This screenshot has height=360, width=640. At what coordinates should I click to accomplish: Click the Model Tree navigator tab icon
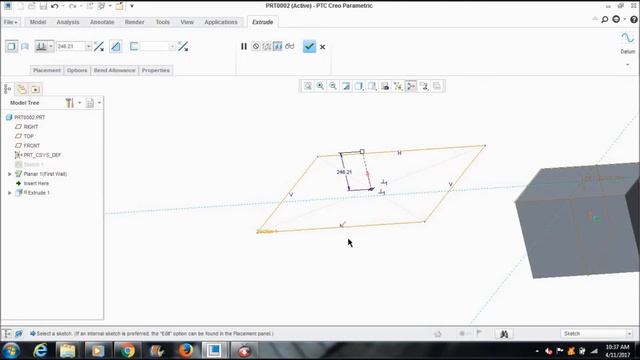8,89
